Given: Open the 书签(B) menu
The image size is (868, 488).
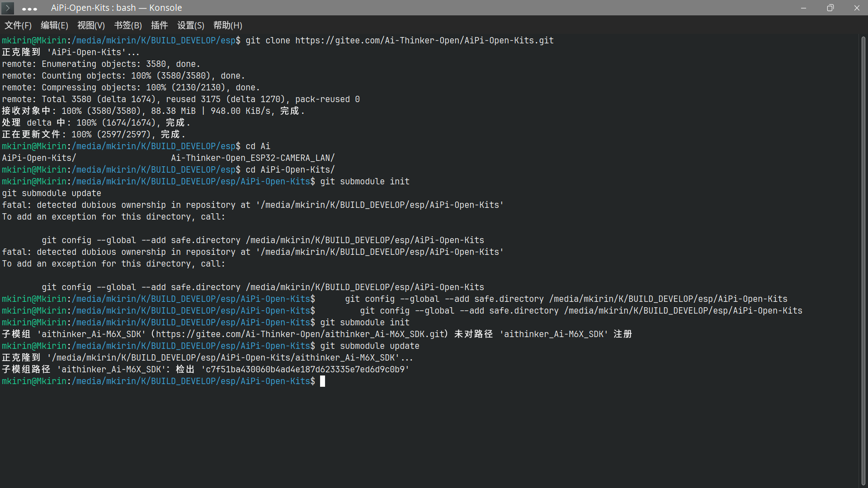Looking at the screenshot, I should point(128,25).
